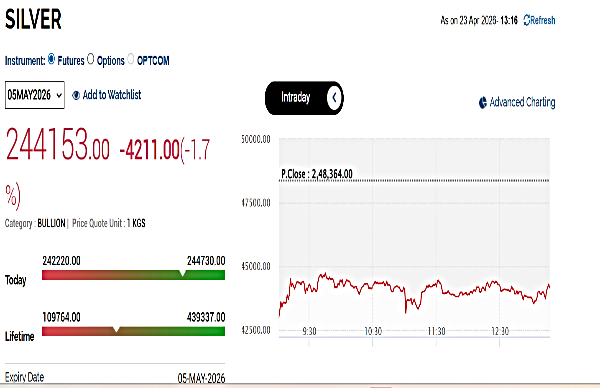Click the As on 23 Apr 2026 timestamp
Screen dimensions: 600x388
point(479,20)
